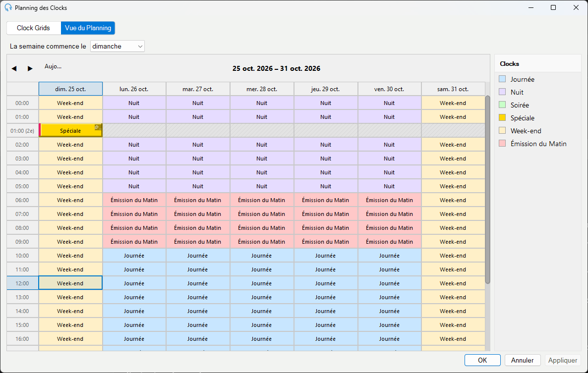Screen dimensions: 588x373
Task: Pick the Émission du Matin legend swatch
Action: coord(502,144)
